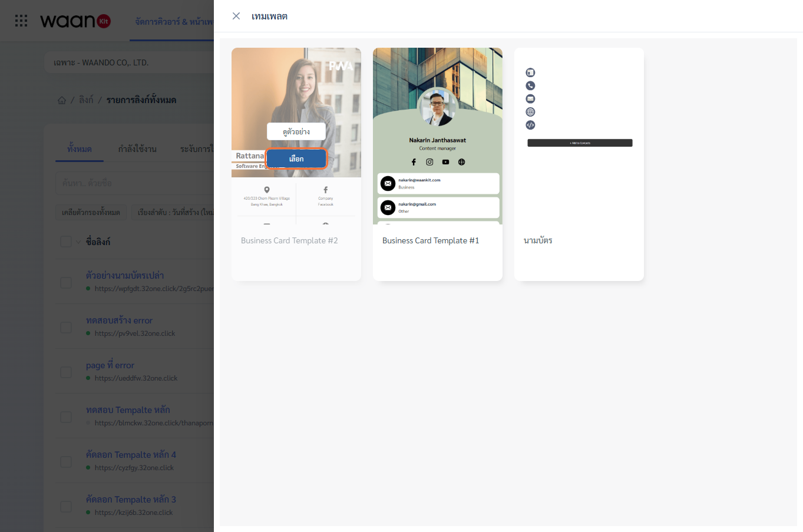
Task: Open the https://cyzfgy.32one.click URL
Action: tap(134, 468)
